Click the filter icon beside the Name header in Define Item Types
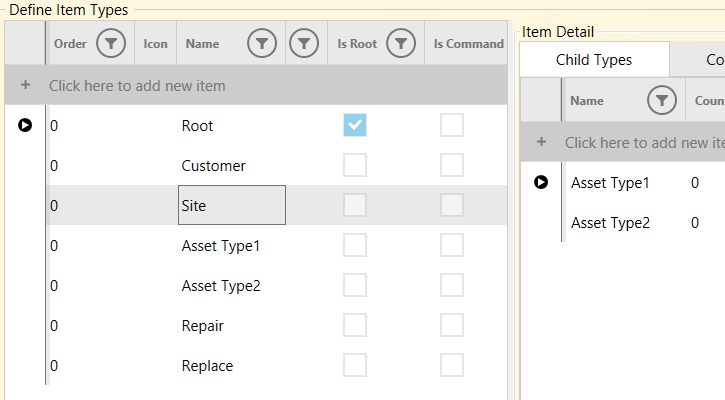The width and height of the screenshot is (725, 400). (262, 43)
